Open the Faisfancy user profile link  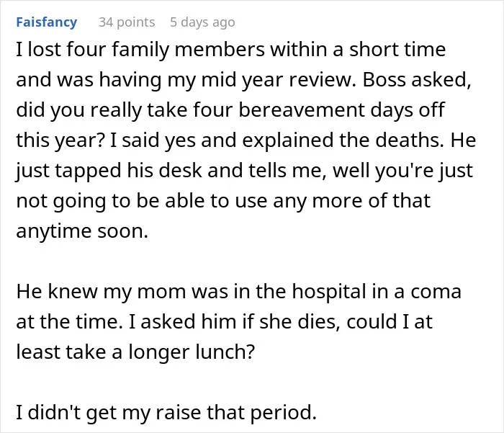coord(47,22)
